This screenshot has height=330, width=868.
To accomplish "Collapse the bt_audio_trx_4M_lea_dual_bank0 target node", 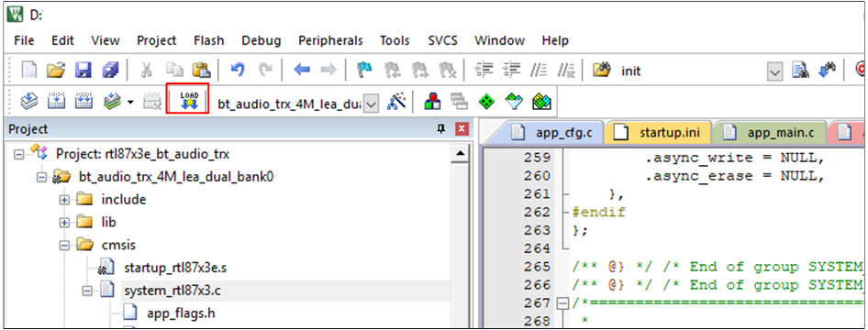I will click(42, 178).
